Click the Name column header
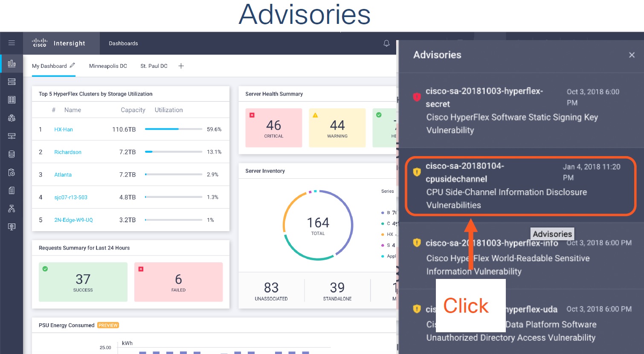 [73, 110]
